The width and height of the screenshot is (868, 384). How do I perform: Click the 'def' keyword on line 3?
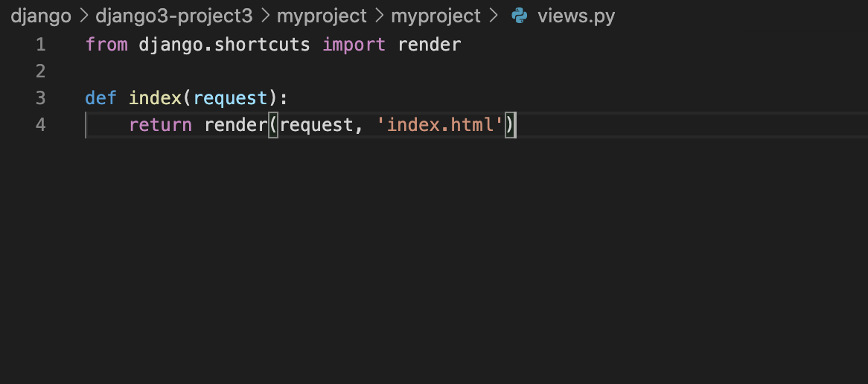coord(100,98)
